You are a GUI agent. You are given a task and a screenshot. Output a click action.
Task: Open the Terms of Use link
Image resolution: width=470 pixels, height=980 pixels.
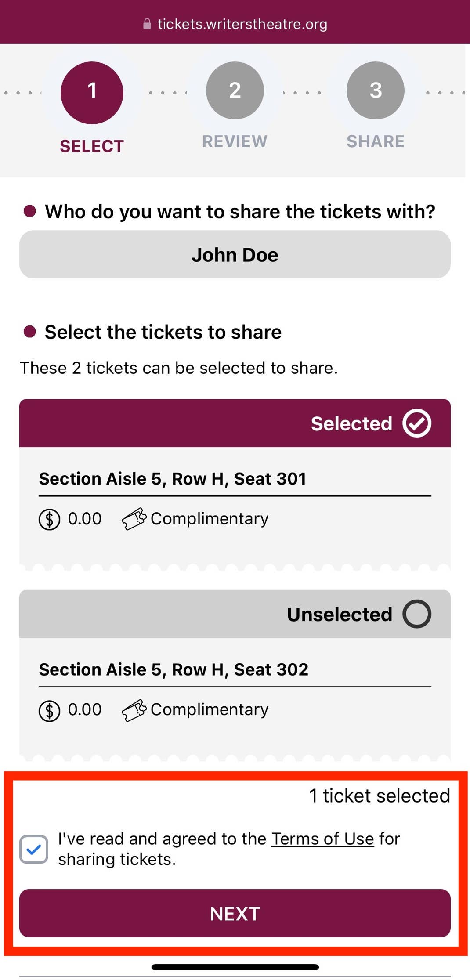point(322,839)
